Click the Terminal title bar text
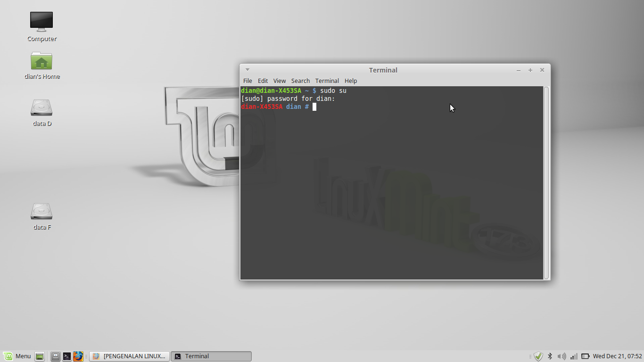 [383, 70]
